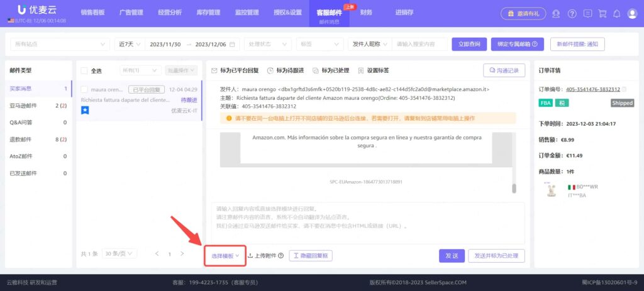Click the message body scrollbar
This screenshot has width=644, height=291.
pyautogui.click(x=514, y=188)
